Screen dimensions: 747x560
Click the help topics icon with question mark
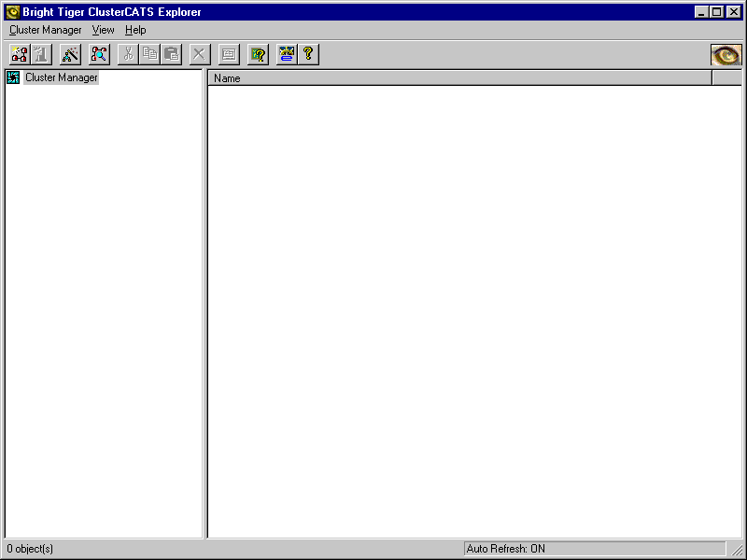[258, 54]
